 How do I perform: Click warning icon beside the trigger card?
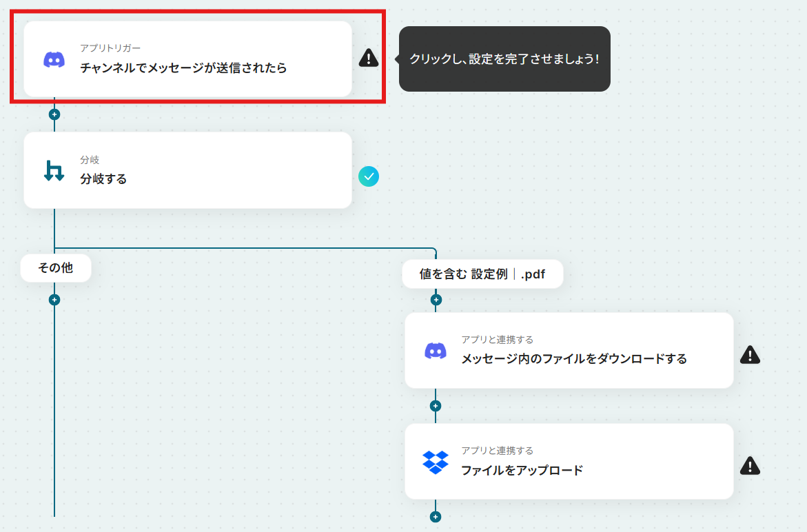pos(369,58)
